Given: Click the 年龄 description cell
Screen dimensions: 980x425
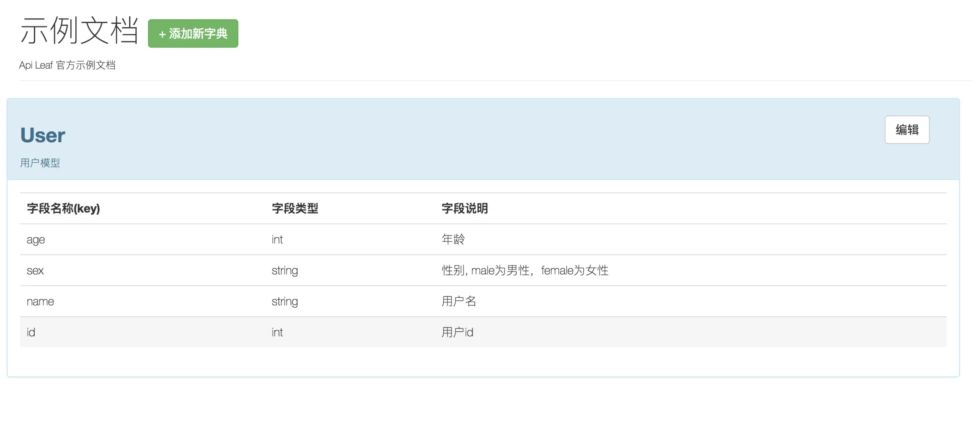Looking at the screenshot, I should (453, 240).
